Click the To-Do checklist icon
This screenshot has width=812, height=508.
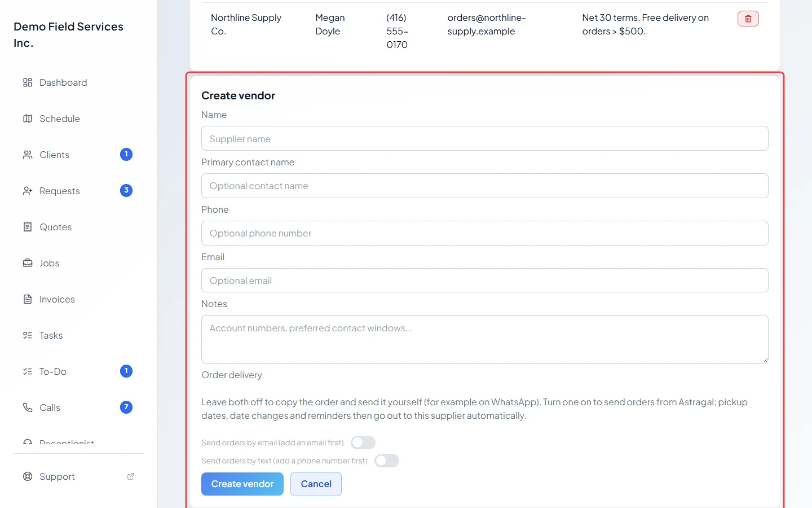(x=28, y=371)
